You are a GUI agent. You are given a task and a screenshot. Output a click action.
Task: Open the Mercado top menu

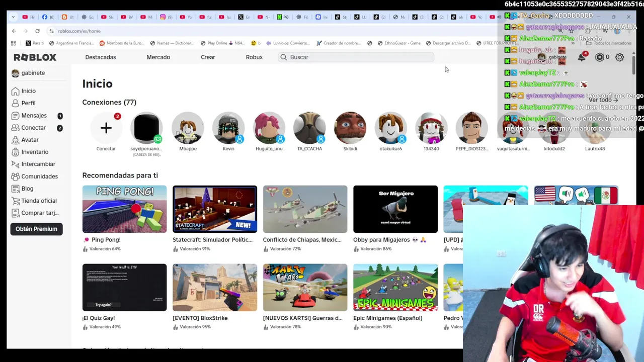(x=158, y=57)
